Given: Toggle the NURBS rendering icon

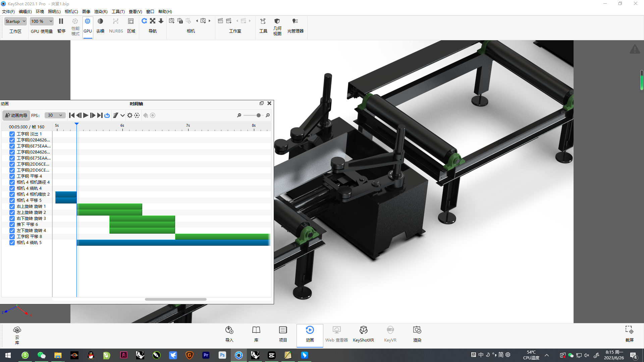Looking at the screenshot, I should [x=116, y=21].
